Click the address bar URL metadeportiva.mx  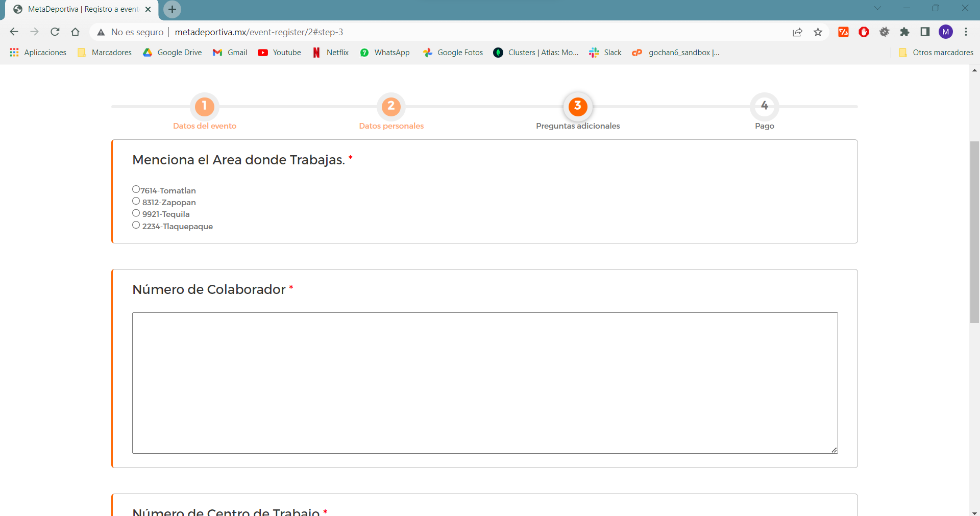(x=259, y=32)
